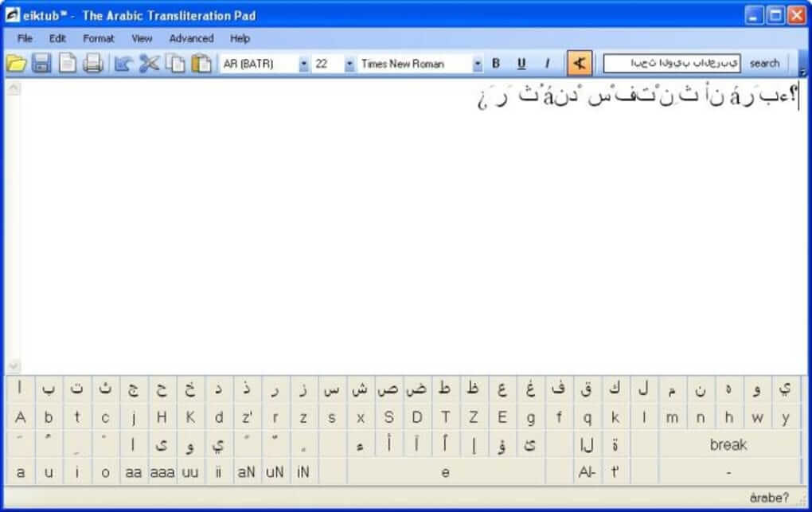Expand the AR (BATR) dropdown

click(x=303, y=64)
